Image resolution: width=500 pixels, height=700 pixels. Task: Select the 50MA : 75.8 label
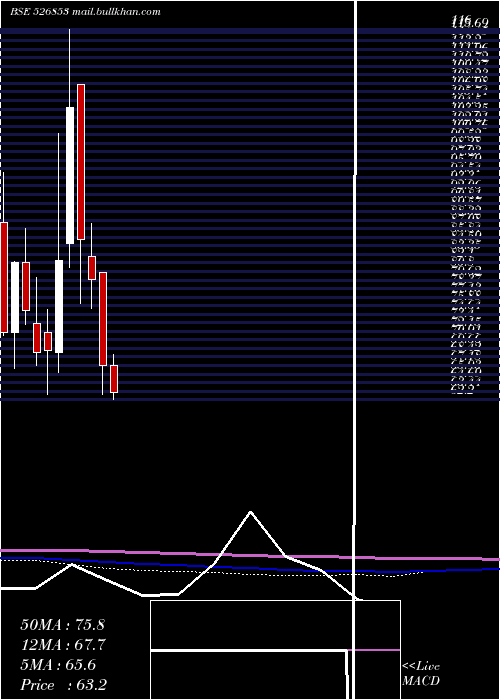[x=62, y=625]
